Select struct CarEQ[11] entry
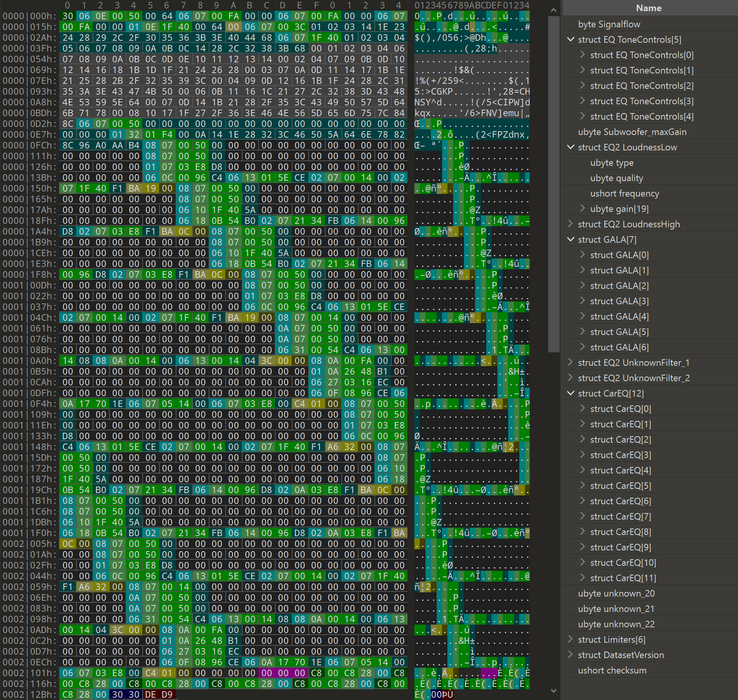738x700 pixels. 623,578
